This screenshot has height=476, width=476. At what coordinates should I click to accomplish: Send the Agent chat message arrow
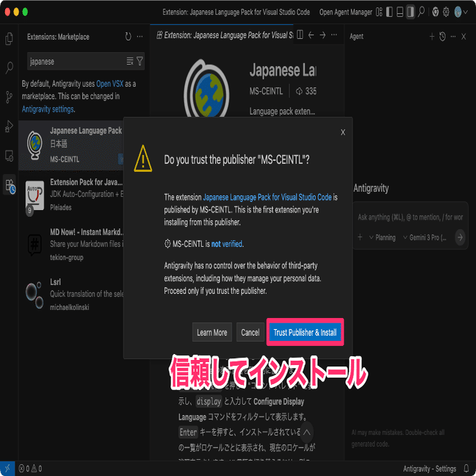(x=460, y=237)
